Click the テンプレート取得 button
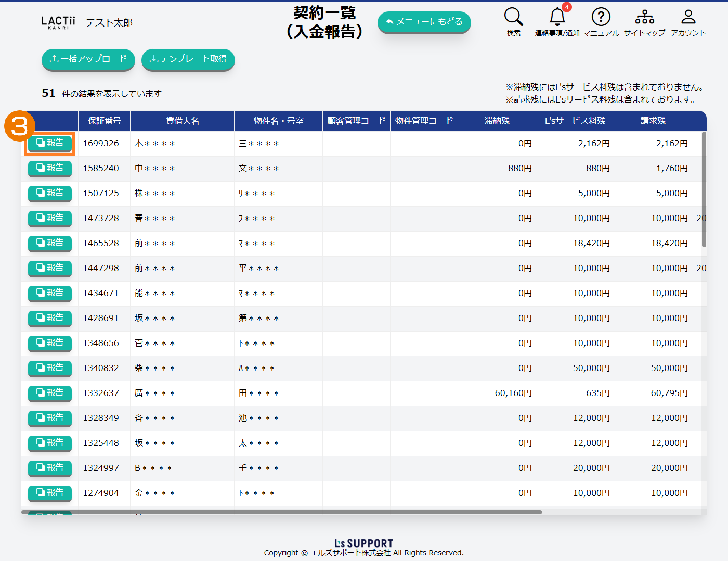The width and height of the screenshot is (728, 561). 188,59
